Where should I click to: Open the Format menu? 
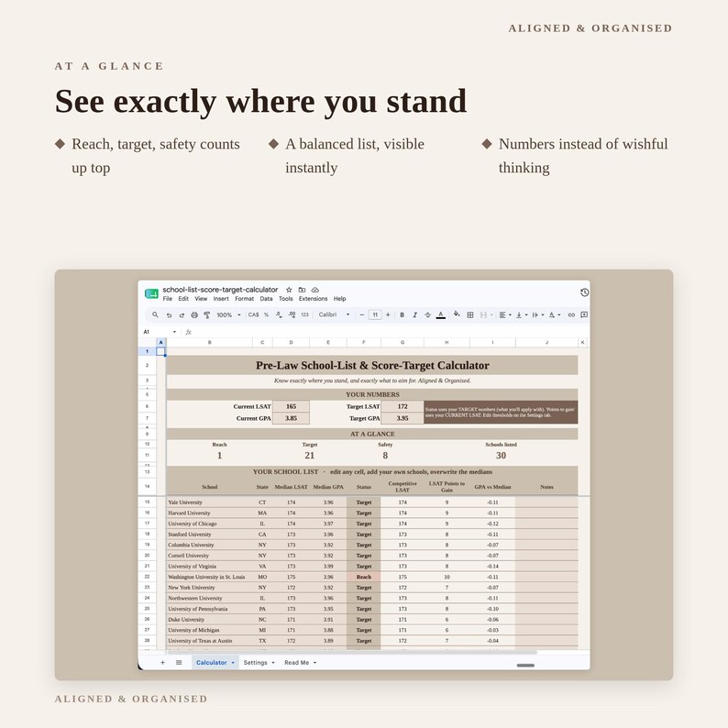[244, 299]
